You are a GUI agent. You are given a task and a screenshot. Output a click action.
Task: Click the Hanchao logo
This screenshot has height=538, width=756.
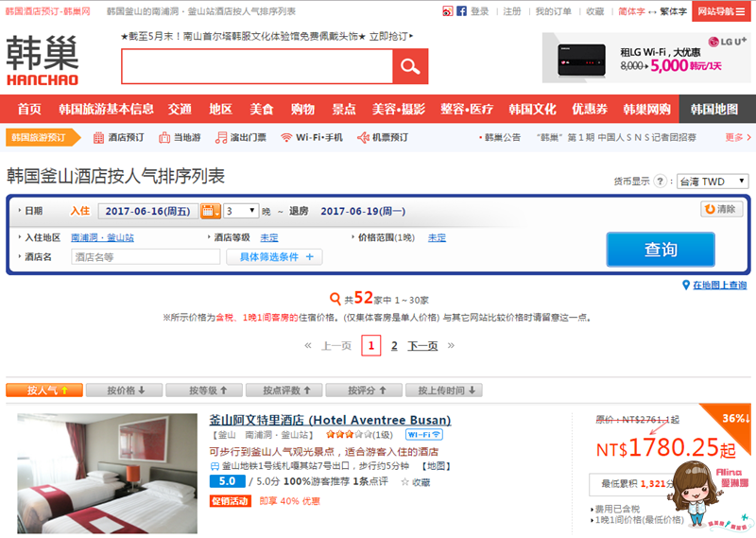(42, 60)
